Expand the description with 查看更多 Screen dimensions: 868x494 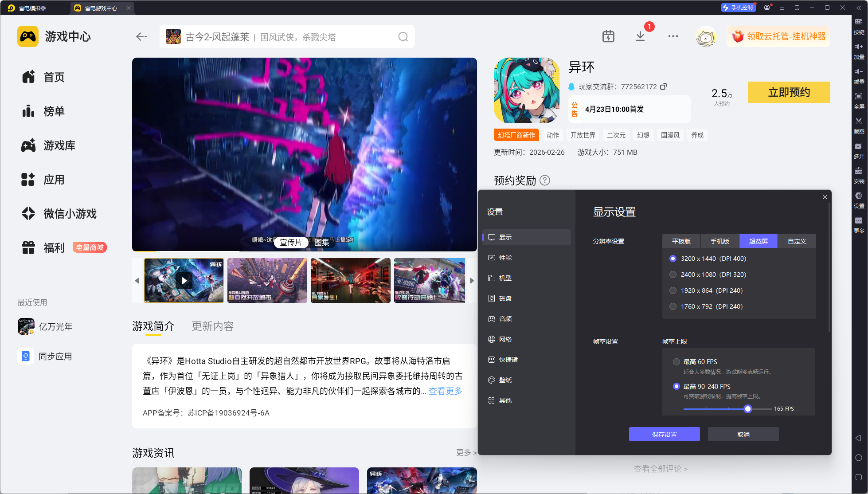pos(445,391)
